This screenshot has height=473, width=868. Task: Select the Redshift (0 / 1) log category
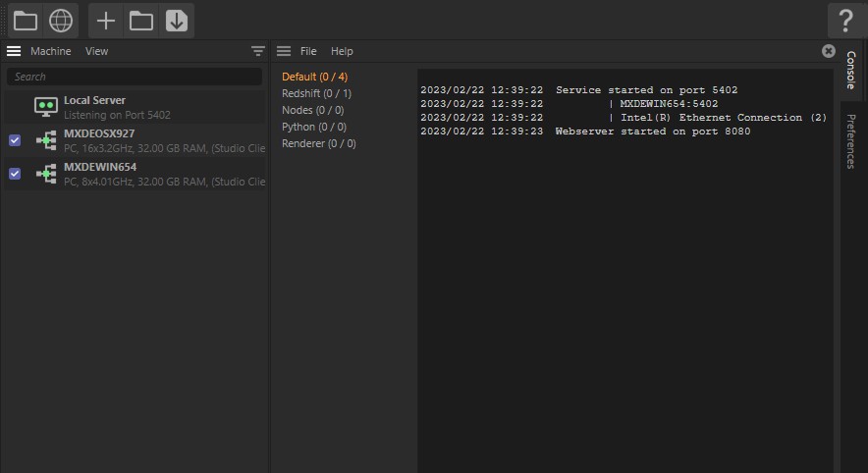316,93
